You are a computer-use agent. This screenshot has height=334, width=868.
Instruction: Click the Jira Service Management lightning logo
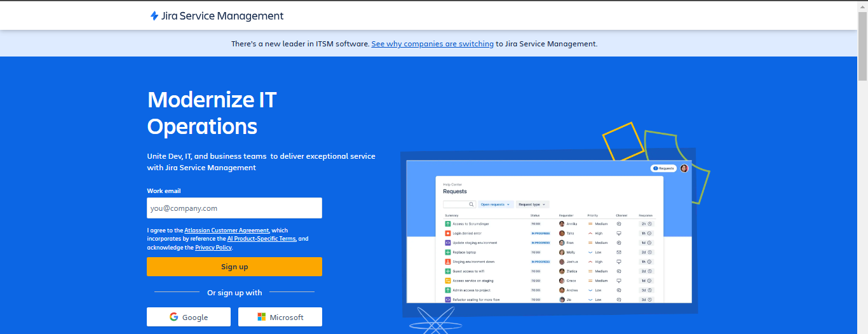coord(154,16)
